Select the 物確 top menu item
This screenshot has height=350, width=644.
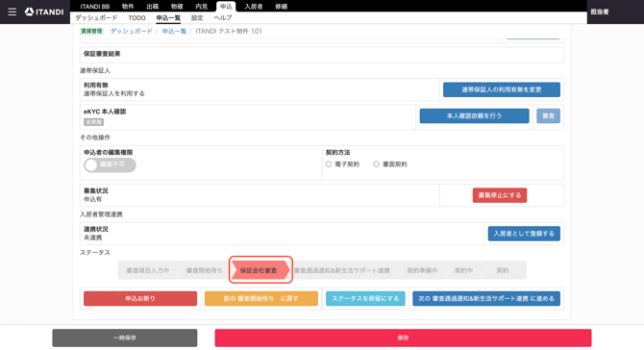pos(177,6)
